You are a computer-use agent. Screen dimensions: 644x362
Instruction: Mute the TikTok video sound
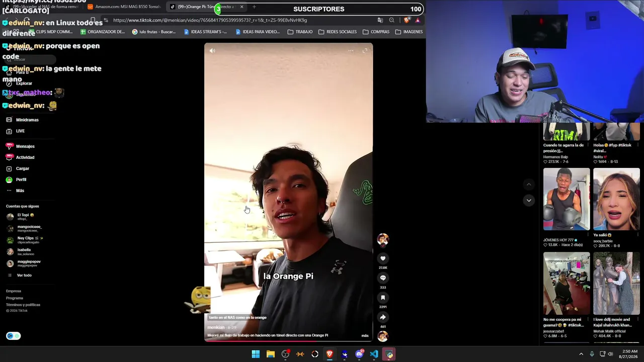(212, 51)
